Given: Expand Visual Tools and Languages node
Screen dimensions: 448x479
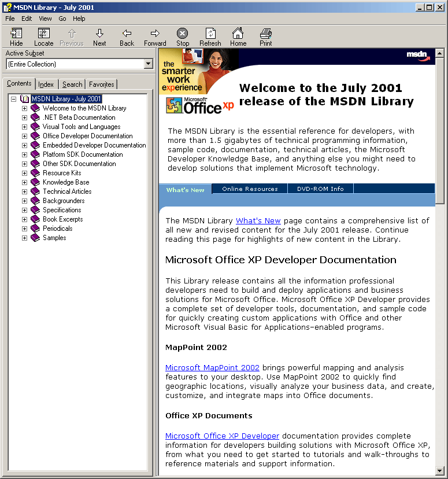Looking at the screenshot, I should pyautogui.click(x=24, y=127).
